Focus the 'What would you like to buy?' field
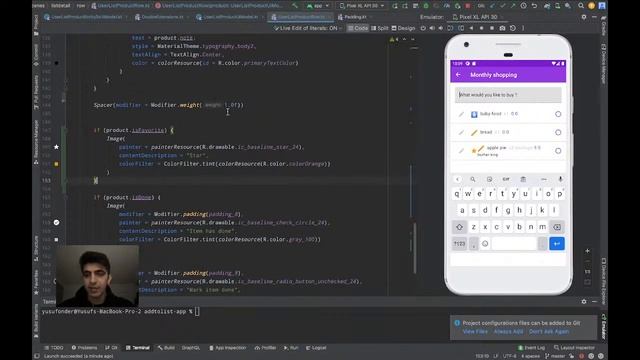Viewport: 640px width, 360px height. pos(508,95)
